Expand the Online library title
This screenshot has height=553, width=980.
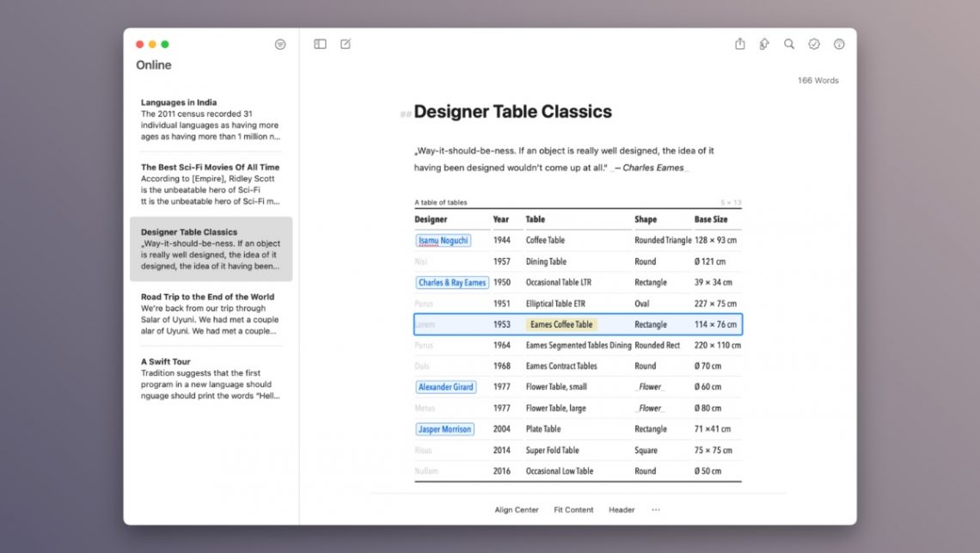tap(153, 65)
